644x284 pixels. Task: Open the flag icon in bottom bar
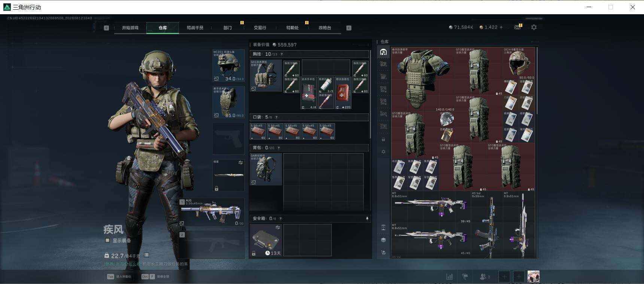pos(465,277)
